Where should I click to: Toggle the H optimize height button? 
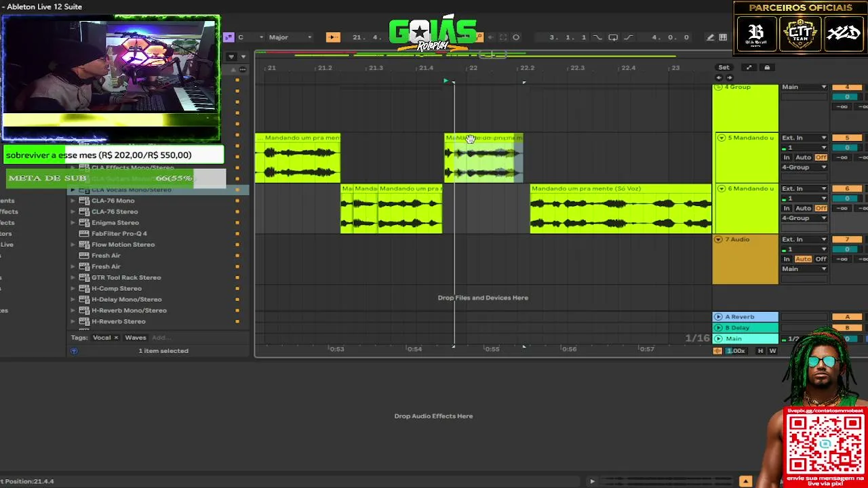(x=760, y=351)
